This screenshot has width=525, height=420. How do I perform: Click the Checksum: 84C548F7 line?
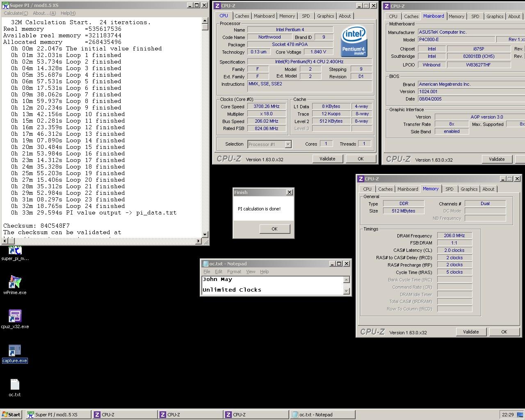point(37,226)
